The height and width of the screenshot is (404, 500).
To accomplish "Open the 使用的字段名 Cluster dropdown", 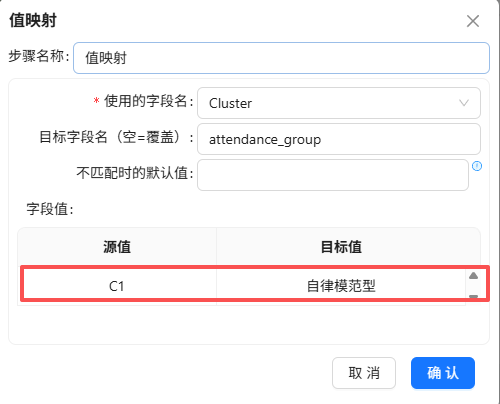I will (x=339, y=103).
